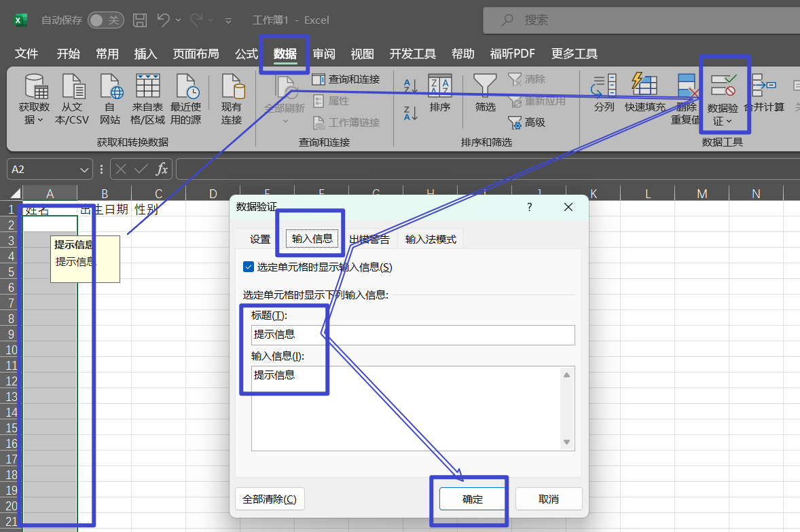Click the Sort (排序) icon

(x=440, y=86)
